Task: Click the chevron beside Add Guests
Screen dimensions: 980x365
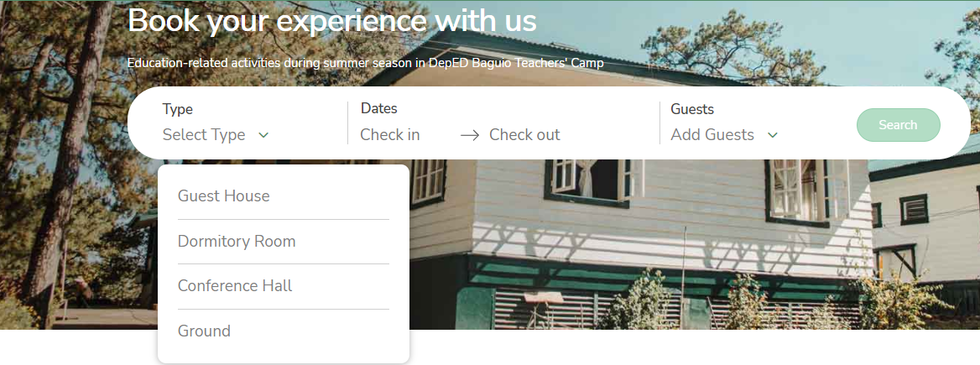Action: click(x=773, y=135)
